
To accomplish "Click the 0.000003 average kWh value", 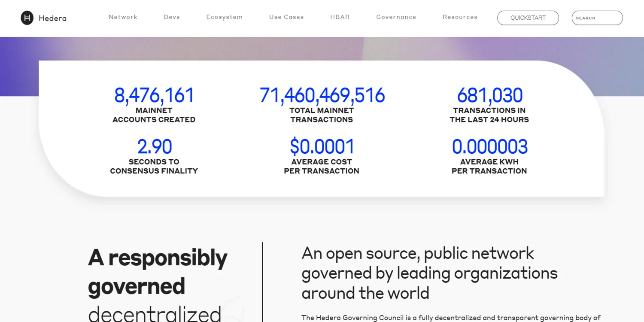I will pos(489,147).
